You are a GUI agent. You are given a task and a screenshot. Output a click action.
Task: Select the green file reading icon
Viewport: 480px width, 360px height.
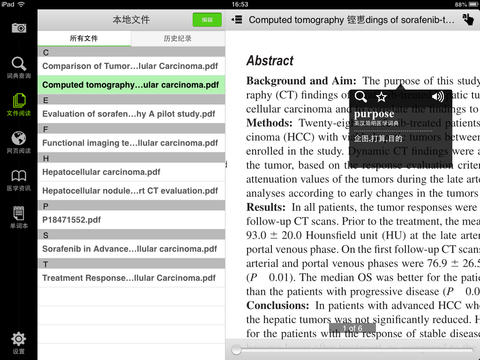click(19, 105)
